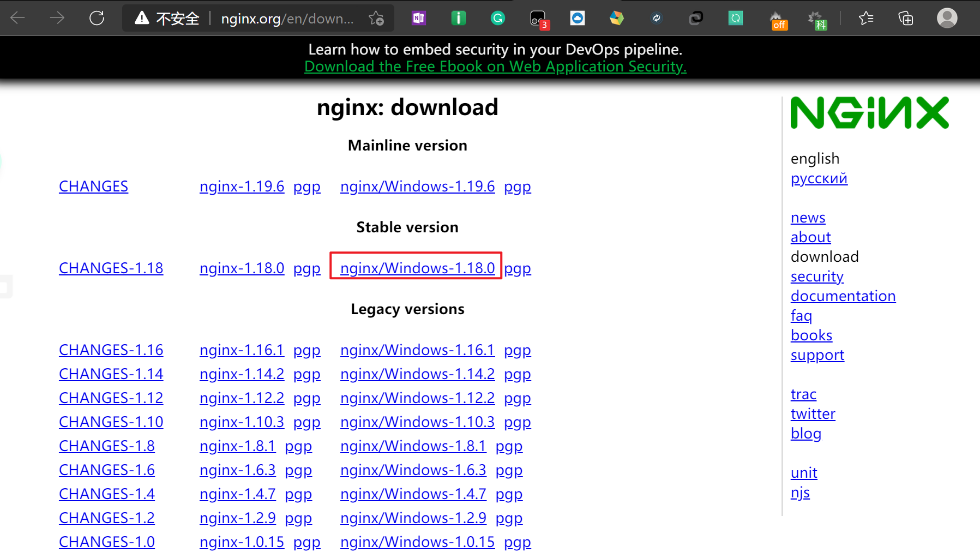Click the teal square refresh extension icon

click(736, 19)
